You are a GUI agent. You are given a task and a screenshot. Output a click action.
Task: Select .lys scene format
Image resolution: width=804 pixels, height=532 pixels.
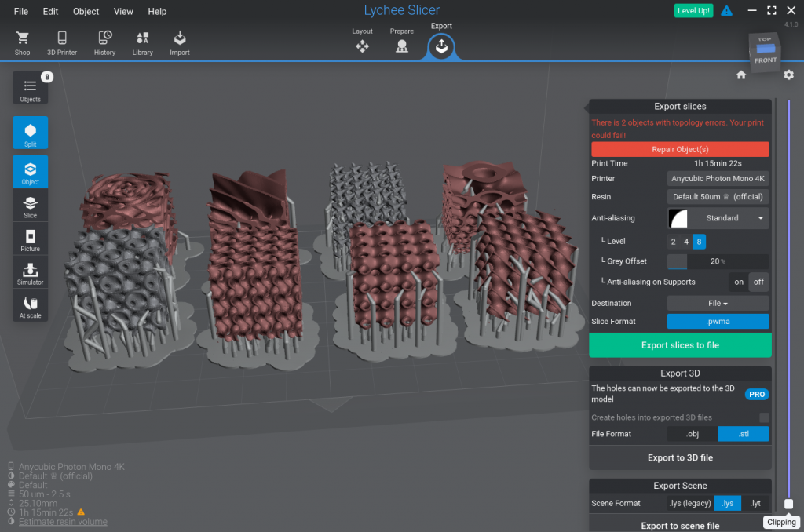[728, 503]
